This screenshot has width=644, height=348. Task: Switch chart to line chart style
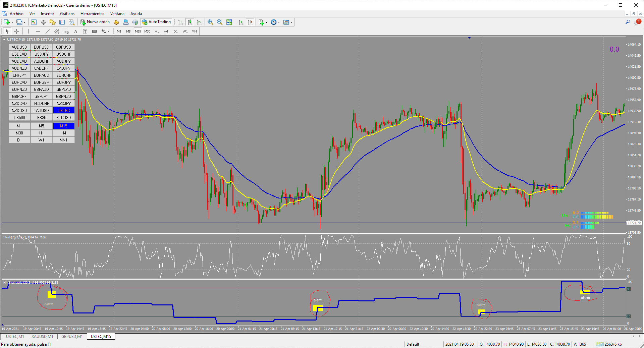tap(199, 22)
